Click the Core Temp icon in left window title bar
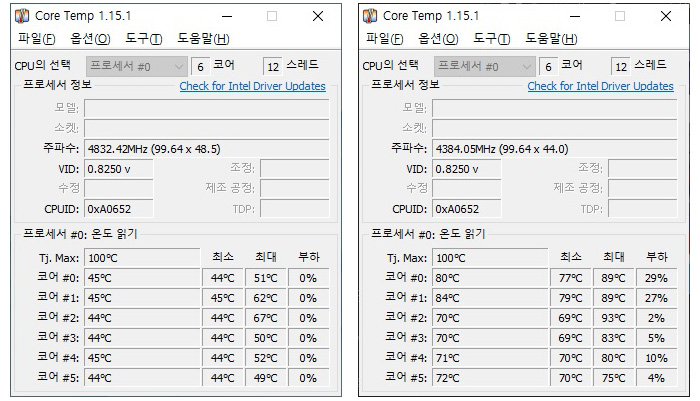The image size is (700, 401). [x=22, y=16]
